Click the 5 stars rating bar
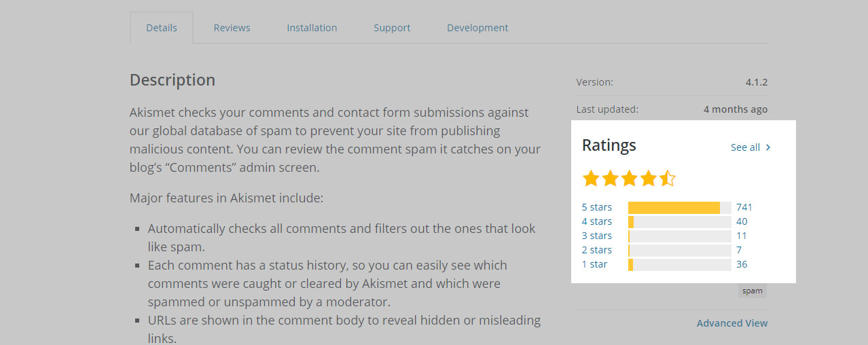This screenshot has width=868, height=345. (x=680, y=208)
